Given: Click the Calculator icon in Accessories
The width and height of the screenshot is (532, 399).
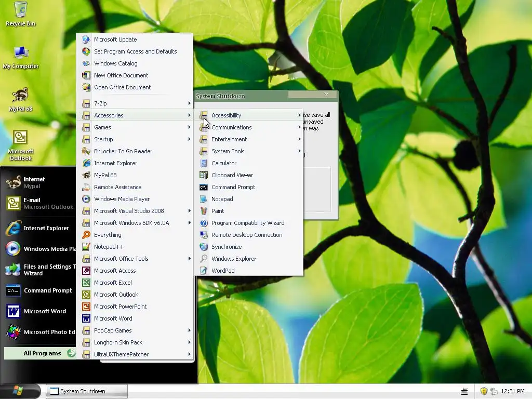Looking at the screenshot, I should (x=204, y=163).
